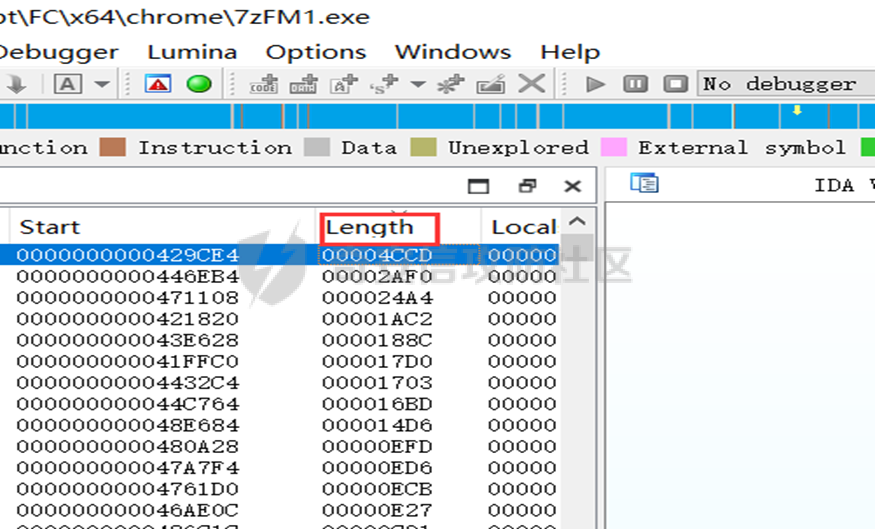Click the convert to code icon
This screenshot has width=875, height=529.
point(264,85)
